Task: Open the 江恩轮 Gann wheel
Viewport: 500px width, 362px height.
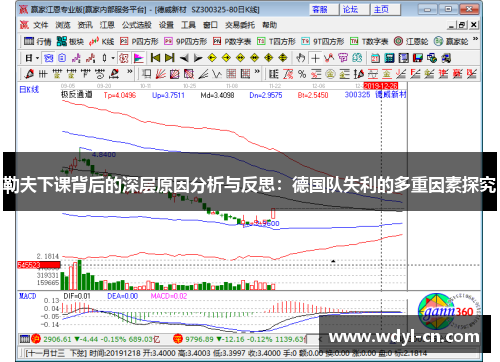Action: tap(411, 41)
